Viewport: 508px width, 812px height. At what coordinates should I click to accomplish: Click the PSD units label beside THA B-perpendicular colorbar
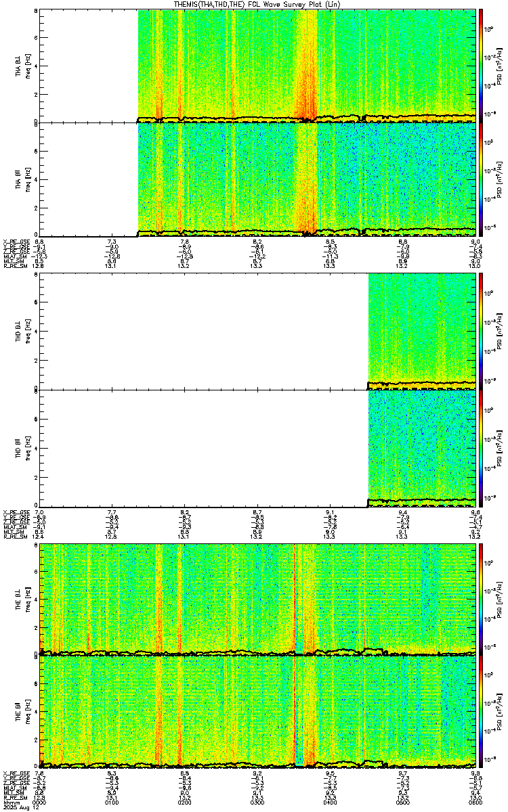click(500, 65)
